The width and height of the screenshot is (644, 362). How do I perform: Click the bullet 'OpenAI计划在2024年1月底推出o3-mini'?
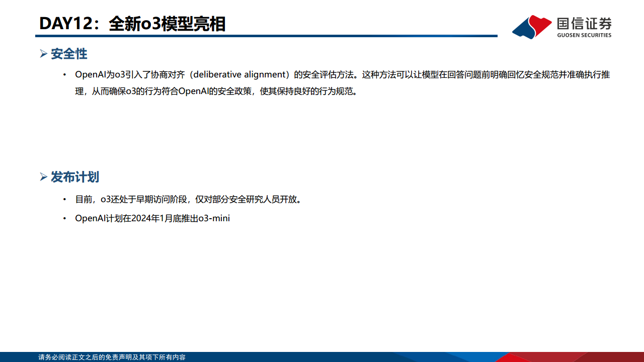tap(152, 218)
